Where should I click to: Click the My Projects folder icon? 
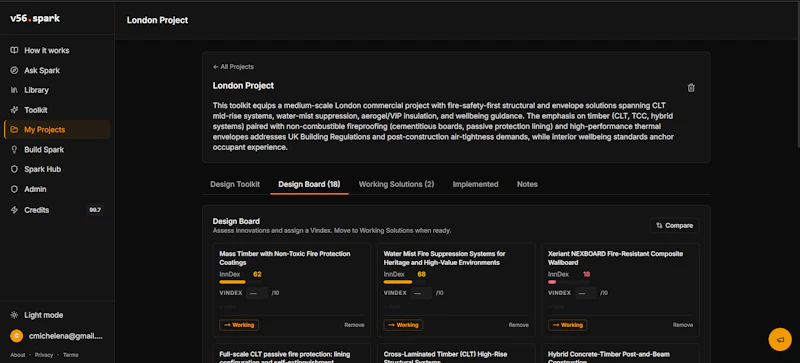tap(14, 130)
